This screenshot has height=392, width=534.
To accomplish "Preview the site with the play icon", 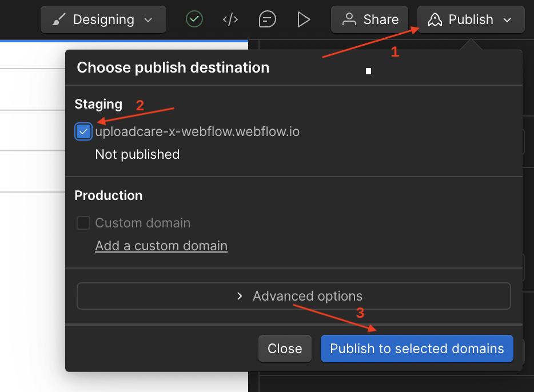I will [x=304, y=19].
